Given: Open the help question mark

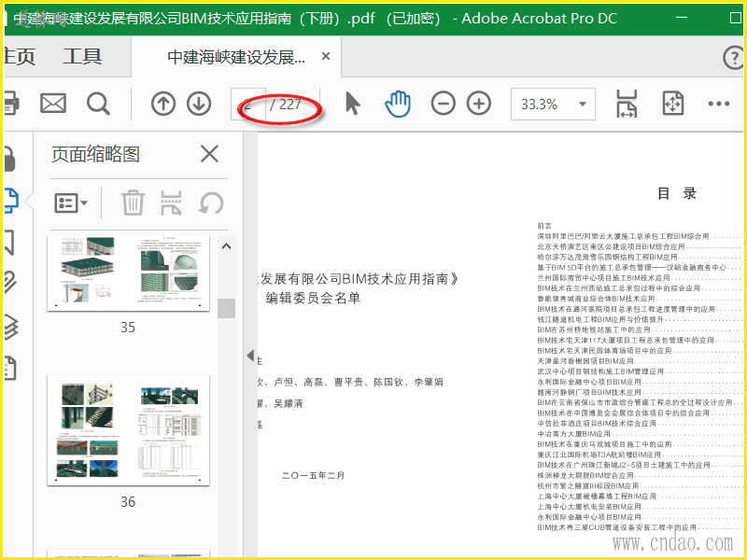Looking at the screenshot, I should [734, 58].
